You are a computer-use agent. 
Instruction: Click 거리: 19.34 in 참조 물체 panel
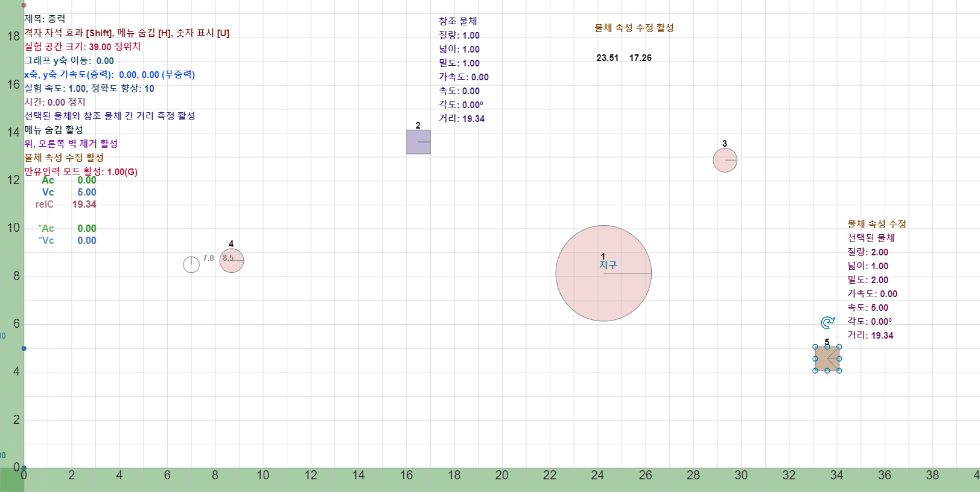click(462, 118)
